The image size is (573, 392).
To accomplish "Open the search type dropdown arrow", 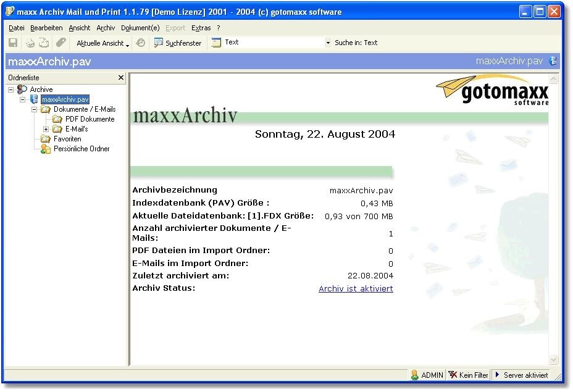I will [x=328, y=43].
